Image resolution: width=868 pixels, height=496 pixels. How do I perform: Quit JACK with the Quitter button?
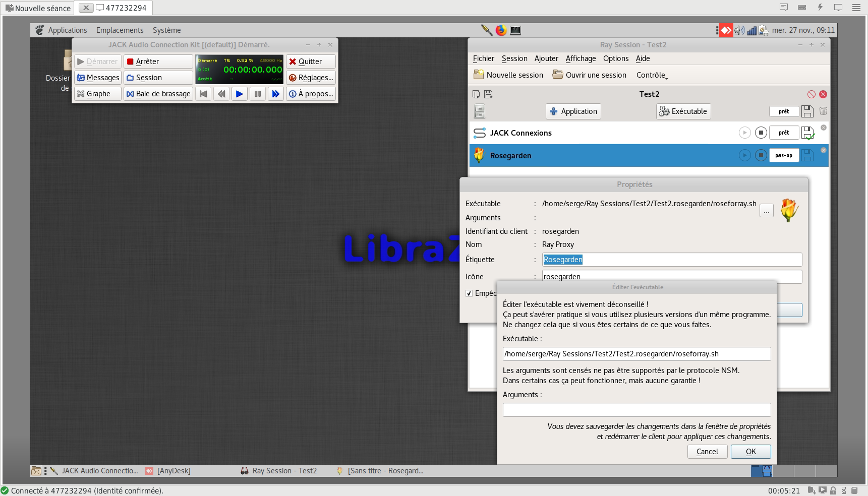pyautogui.click(x=311, y=61)
